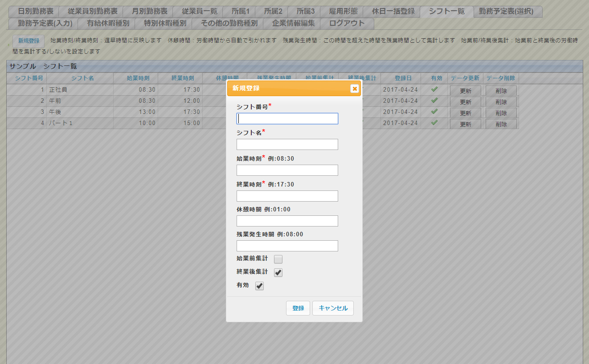Click the 新規登録 button above table
This screenshot has width=589, height=364.
coord(29,40)
